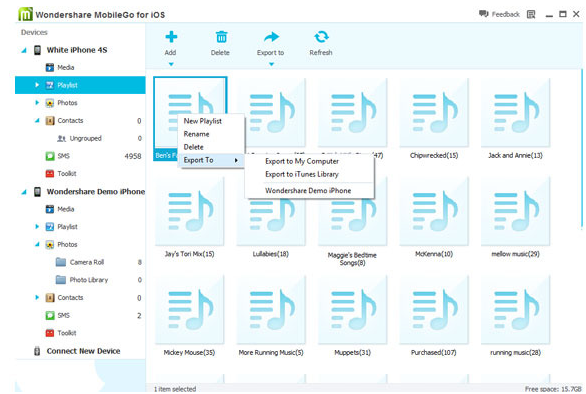The height and width of the screenshot is (394, 586).
Task: Click the Free space status text
Action: 553,389
